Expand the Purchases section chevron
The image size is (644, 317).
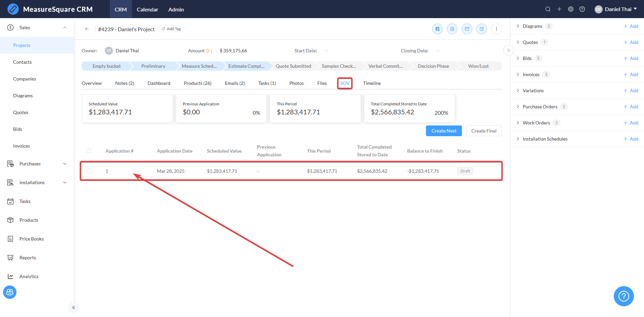[x=65, y=164]
